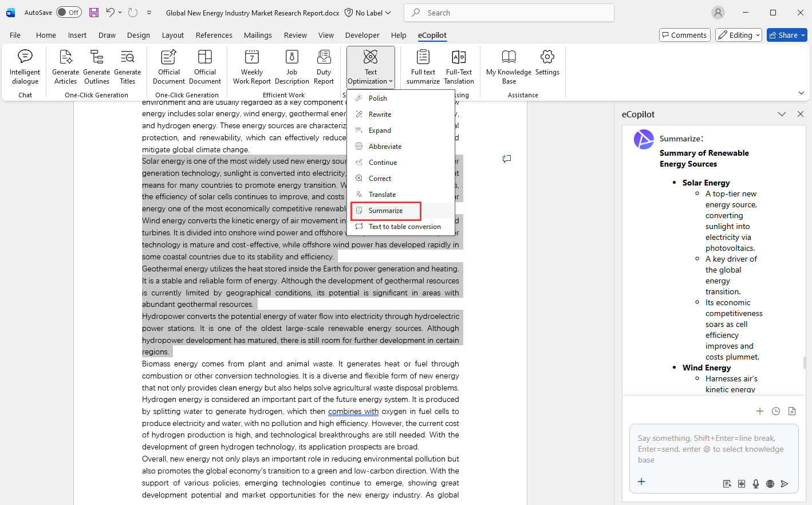Click the globe icon in chat box
812x505 pixels.
click(x=770, y=484)
